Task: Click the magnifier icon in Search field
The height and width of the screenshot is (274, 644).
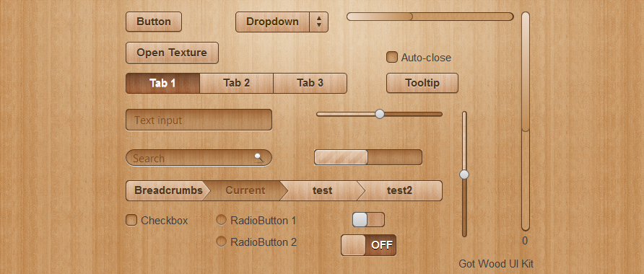Action: tap(258, 156)
